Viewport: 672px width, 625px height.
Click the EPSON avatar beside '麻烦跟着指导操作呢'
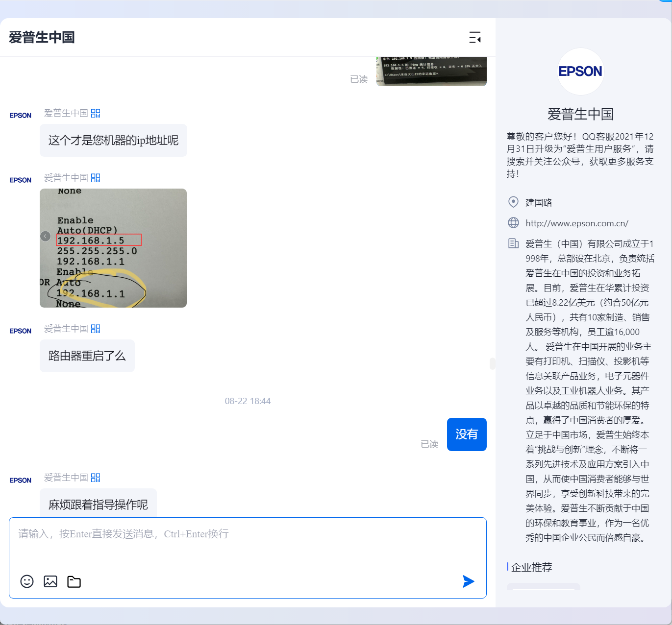[x=21, y=481]
